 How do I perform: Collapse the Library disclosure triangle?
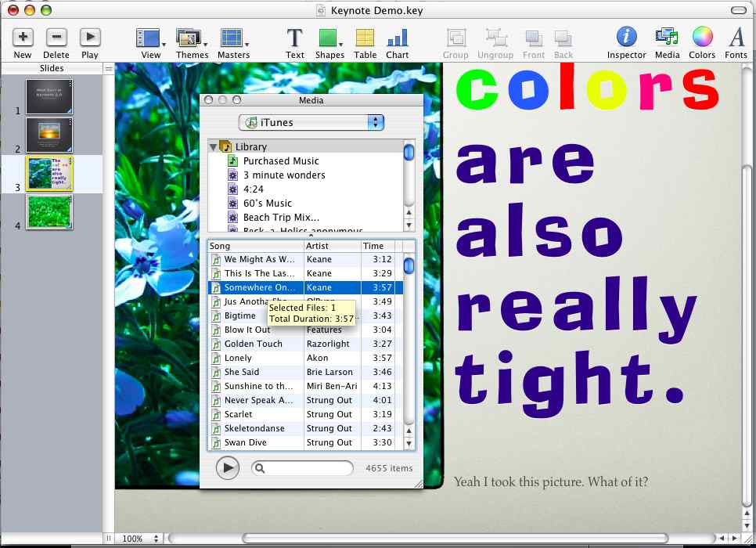pos(213,146)
